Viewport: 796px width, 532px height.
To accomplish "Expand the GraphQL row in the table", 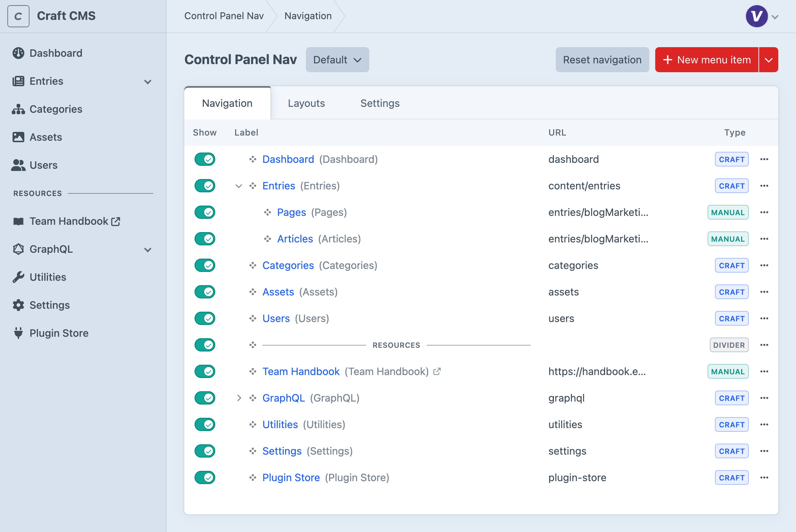I will [x=239, y=398].
